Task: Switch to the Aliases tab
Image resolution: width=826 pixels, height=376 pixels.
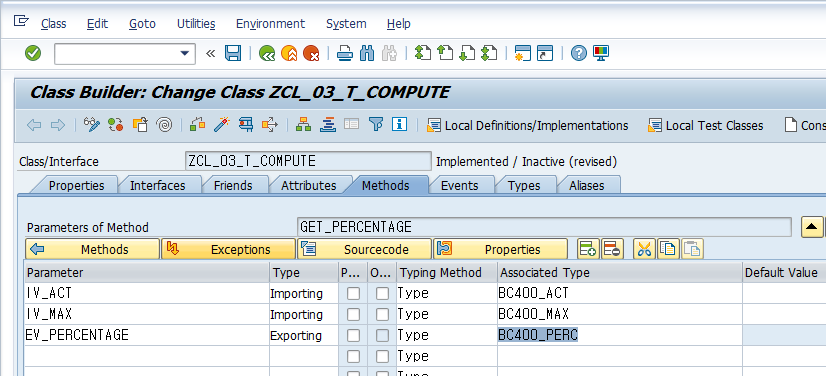Action: [587, 185]
